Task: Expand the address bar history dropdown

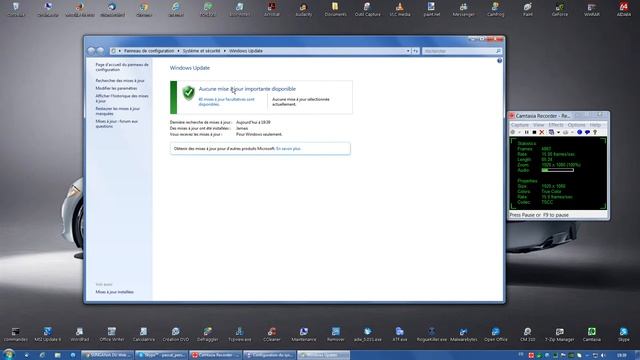Action: 408,51
